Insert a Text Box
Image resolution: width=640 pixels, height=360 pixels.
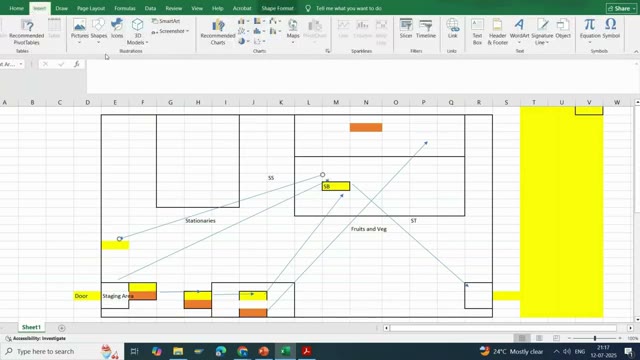pos(477,31)
